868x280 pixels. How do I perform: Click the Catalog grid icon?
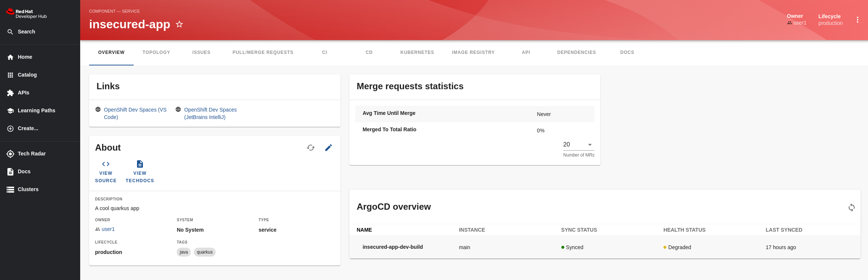click(10, 75)
